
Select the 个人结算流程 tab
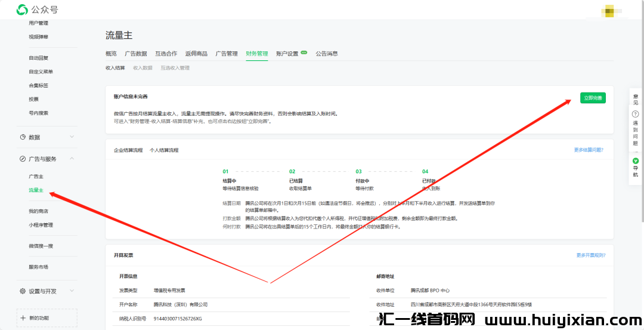(164, 150)
